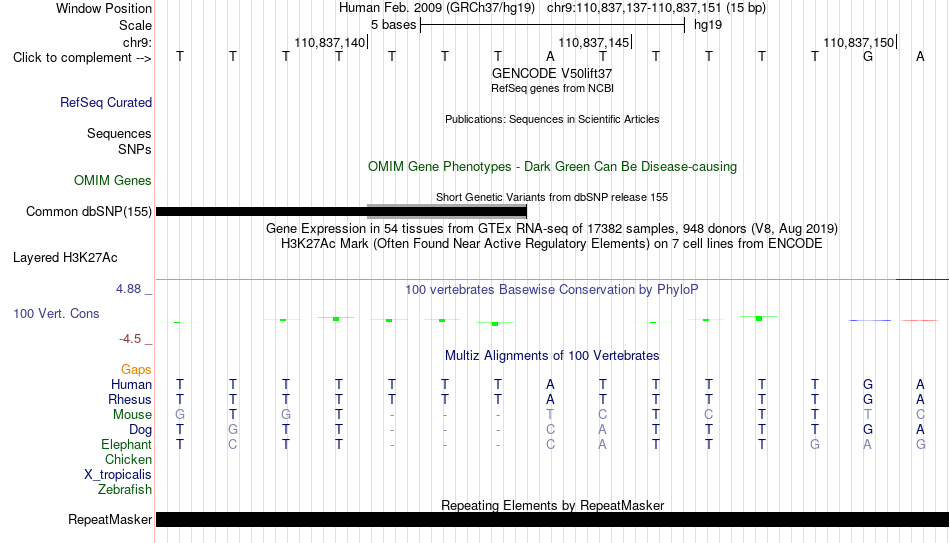Screen dimensions: 950x543
Task: Click the GENCODE V50lift37 track title
Action: click(x=552, y=73)
